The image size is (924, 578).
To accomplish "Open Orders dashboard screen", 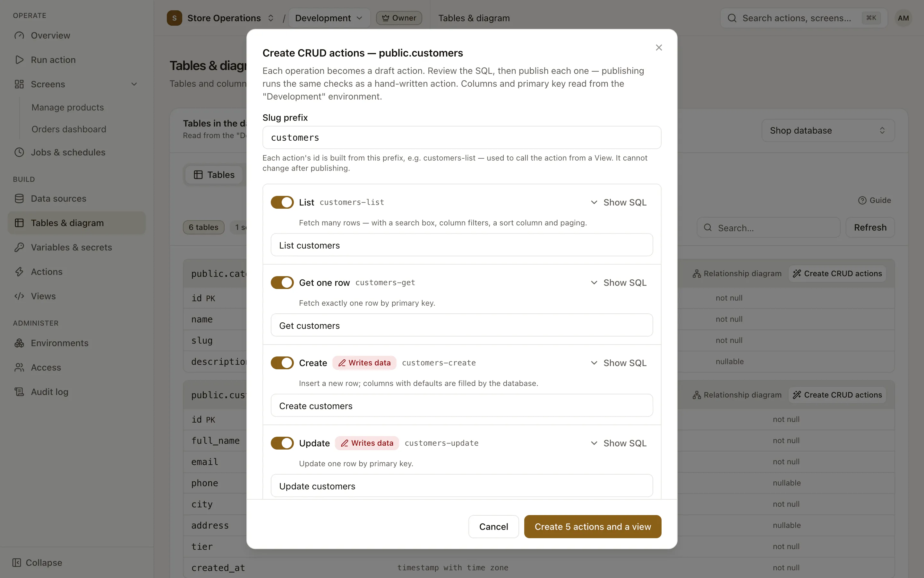I will click(69, 129).
